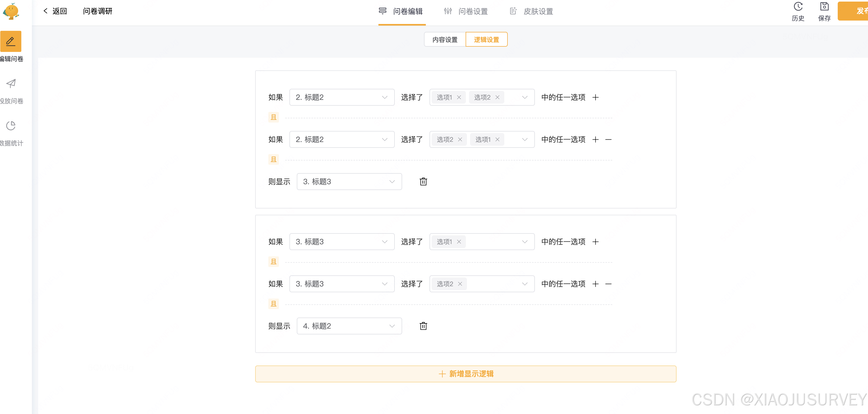868x414 pixels.
Task: Add condition via plus icon in first row
Action: [595, 98]
